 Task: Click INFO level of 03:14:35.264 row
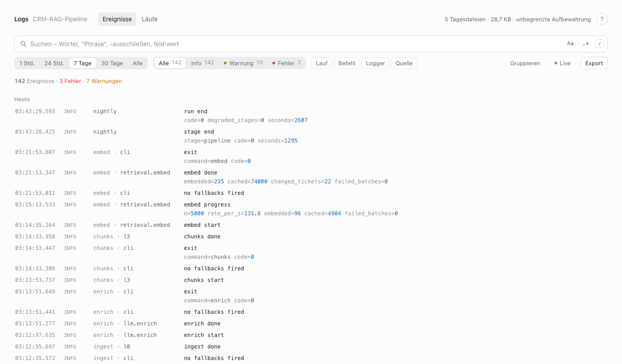[70, 225]
